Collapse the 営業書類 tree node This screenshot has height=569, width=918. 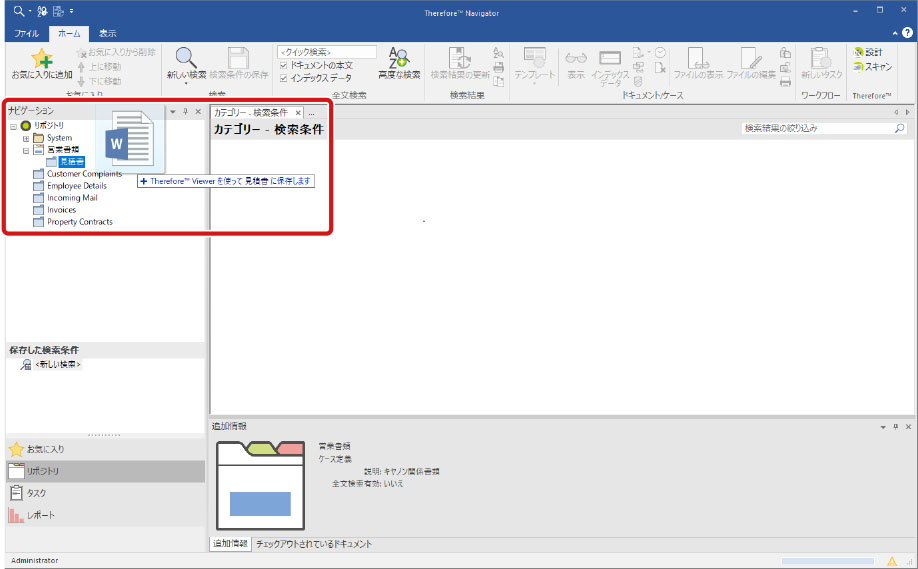point(26,150)
